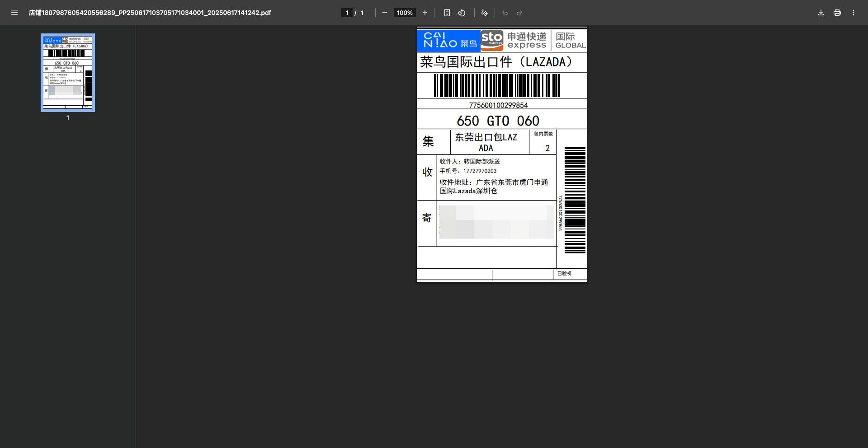Click the zoom in plus button
Viewport: 868px width, 448px height.
425,13
